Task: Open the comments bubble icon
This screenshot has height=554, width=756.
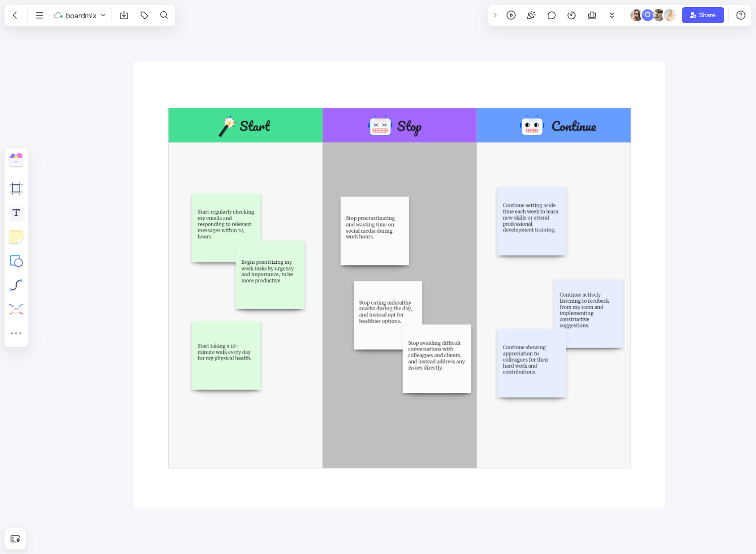Action: point(551,15)
